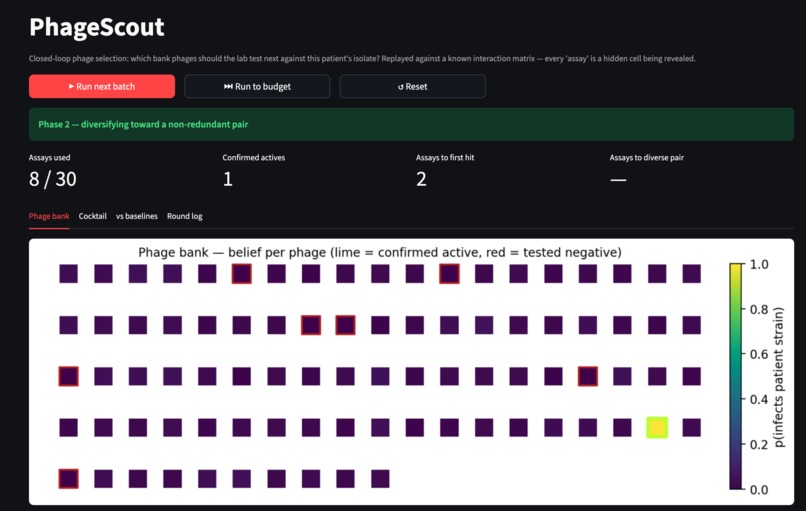Reset the phage selection run
Viewport: 806px width, 511px height.
pyautogui.click(x=412, y=86)
